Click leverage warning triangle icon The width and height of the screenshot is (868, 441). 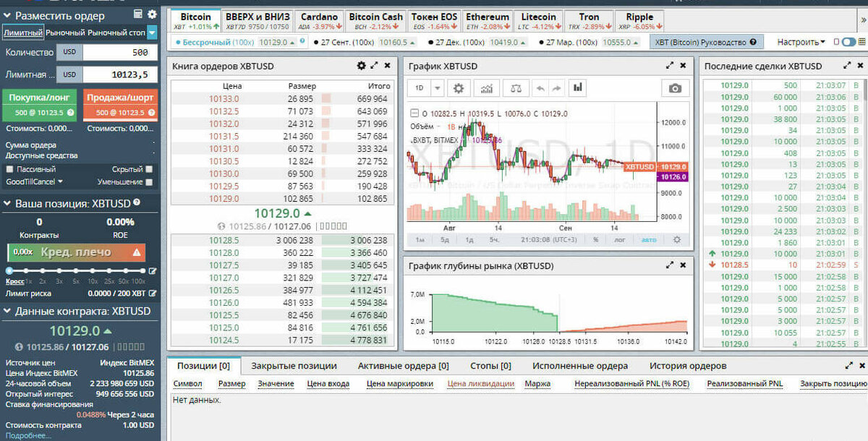click(x=136, y=252)
